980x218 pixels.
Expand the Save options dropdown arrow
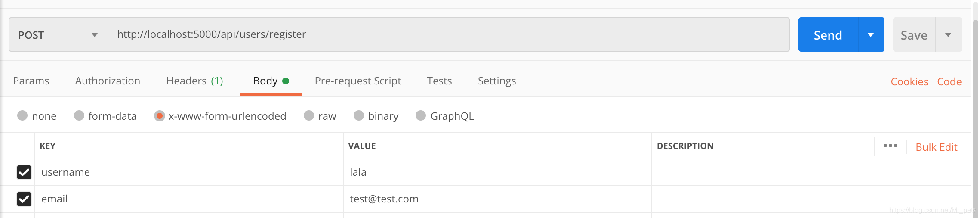tap(948, 35)
